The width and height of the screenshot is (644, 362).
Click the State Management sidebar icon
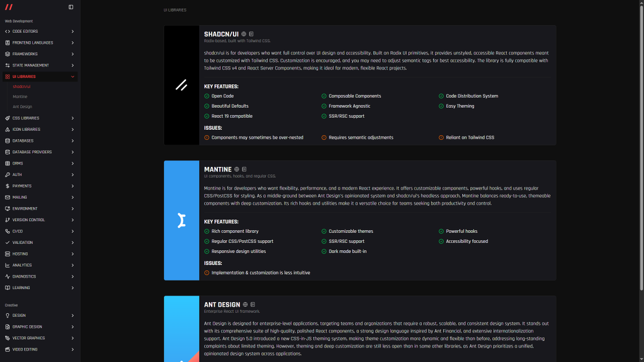click(8, 65)
